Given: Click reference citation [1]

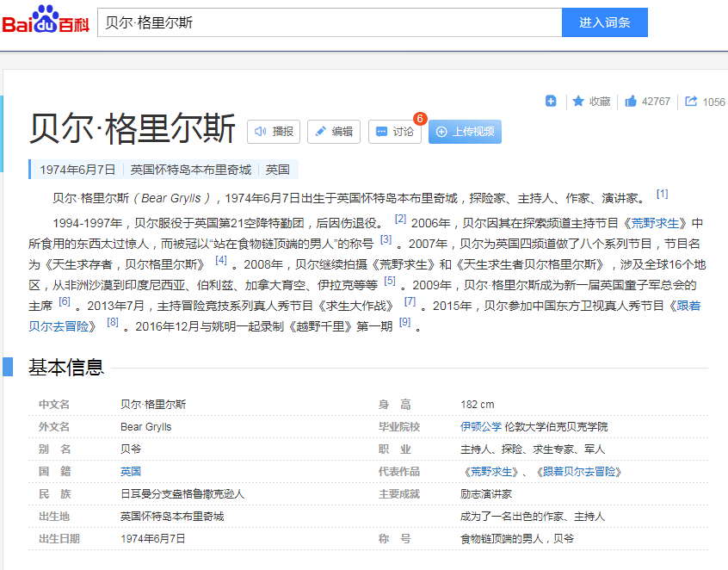Looking at the screenshot, I should tap(662, 195).
